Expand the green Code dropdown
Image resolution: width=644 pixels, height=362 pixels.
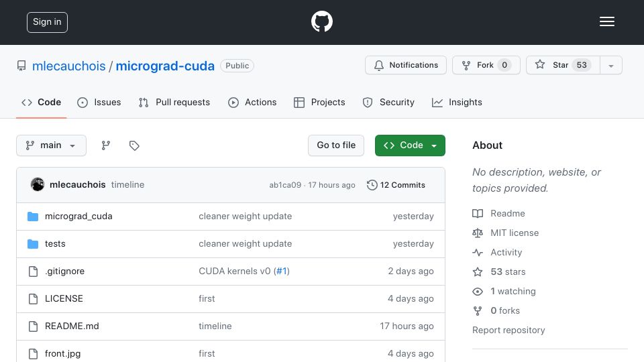(410, 145)
